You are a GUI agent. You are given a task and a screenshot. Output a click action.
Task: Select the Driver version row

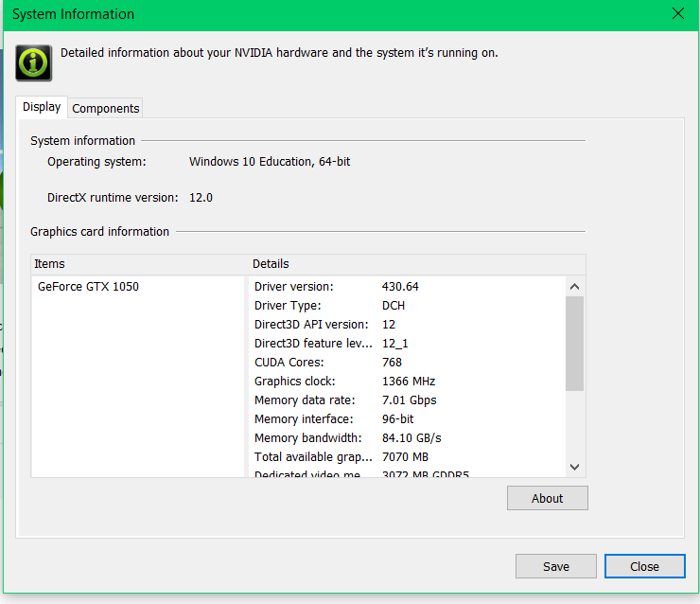coord(407,286)
